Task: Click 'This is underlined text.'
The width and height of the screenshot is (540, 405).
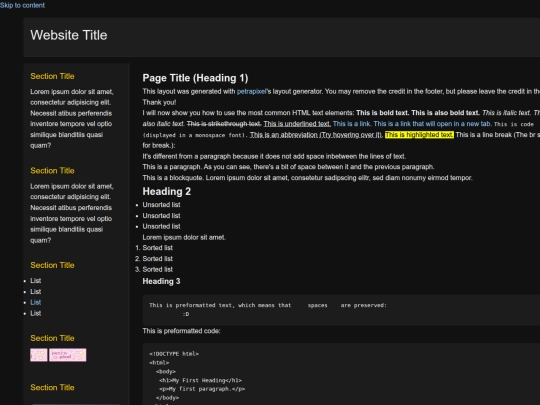Action: click(297, 124)
